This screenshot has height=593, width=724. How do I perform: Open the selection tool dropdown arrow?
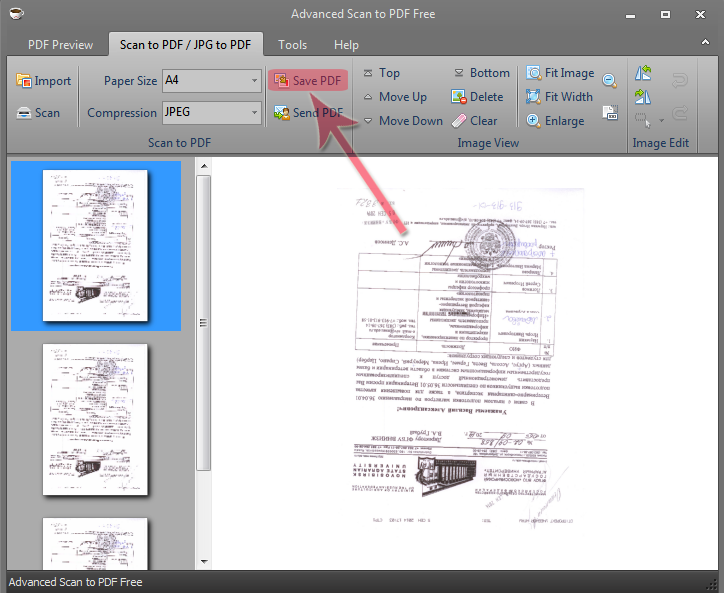tap(661, 122)
